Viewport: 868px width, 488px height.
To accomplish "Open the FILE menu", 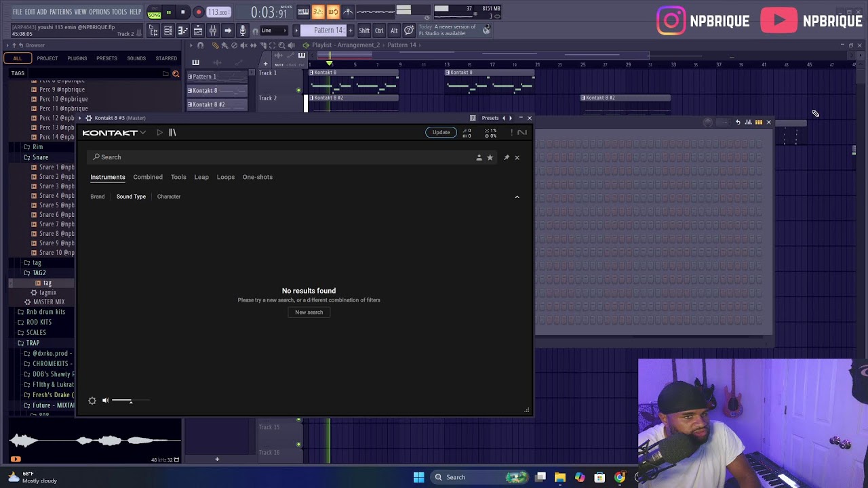I will 18,12.
